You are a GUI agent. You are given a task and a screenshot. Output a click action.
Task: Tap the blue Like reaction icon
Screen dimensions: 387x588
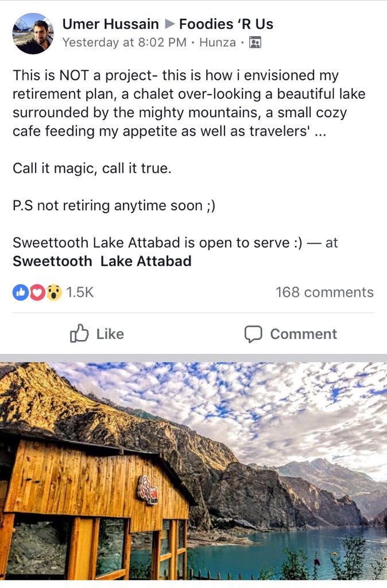coord(21,292)
